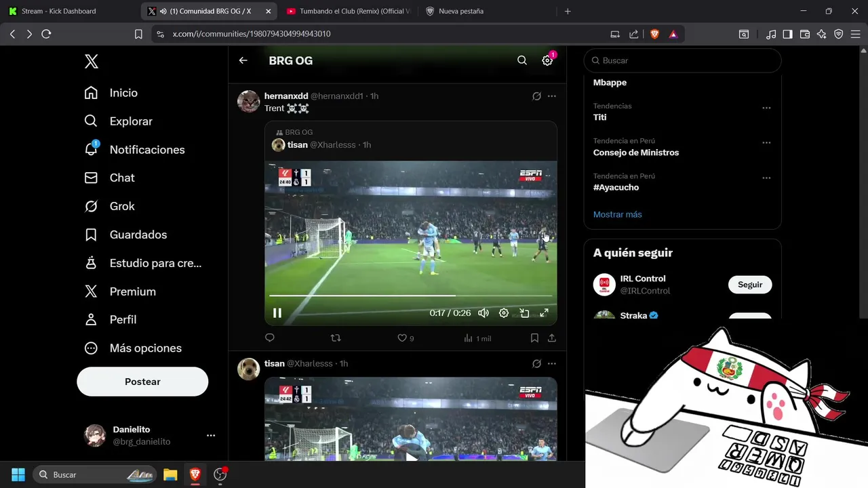
Task: Open more options on tisan post
Action: (552, 364)
